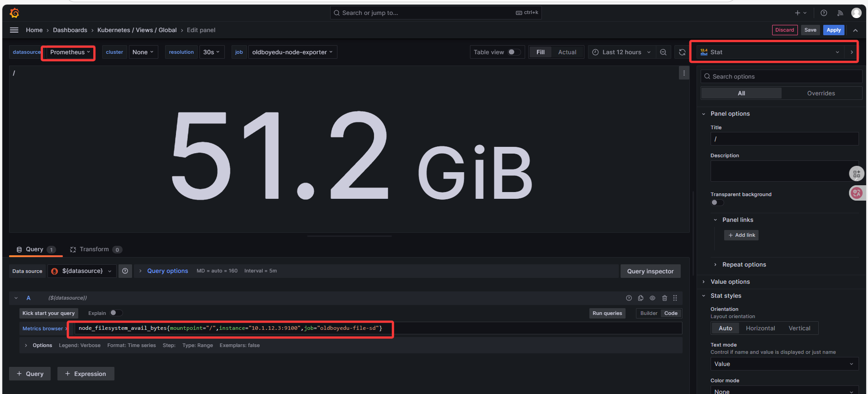Switch to the Transform tab
This screenshot has height=394, width=868.
94,249
